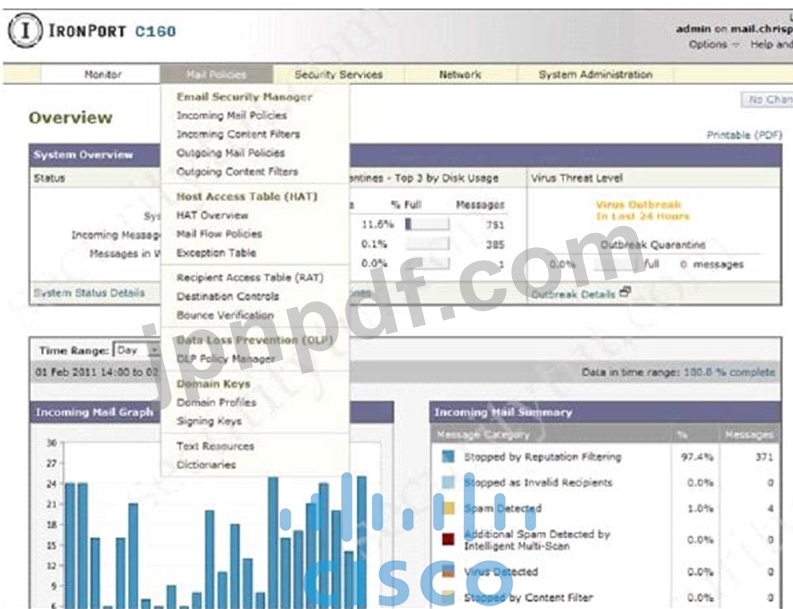Click the Domain Keys menu heading

213,383
